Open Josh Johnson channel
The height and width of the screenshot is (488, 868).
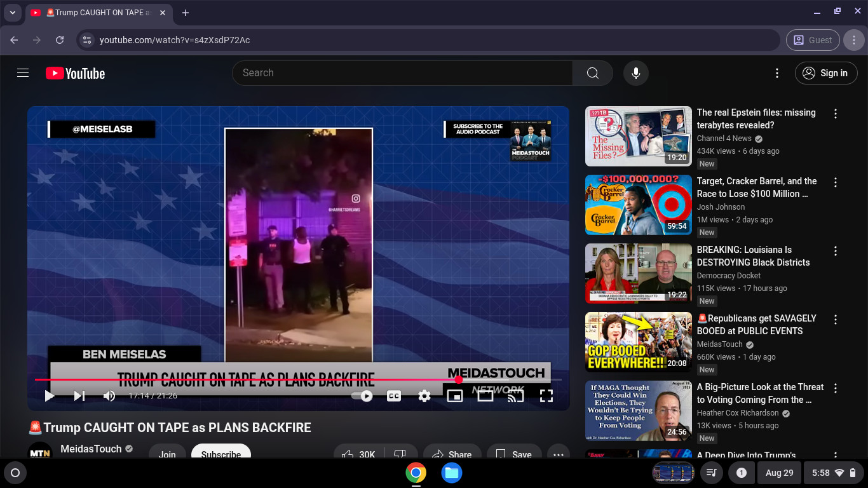coord(721,207)
